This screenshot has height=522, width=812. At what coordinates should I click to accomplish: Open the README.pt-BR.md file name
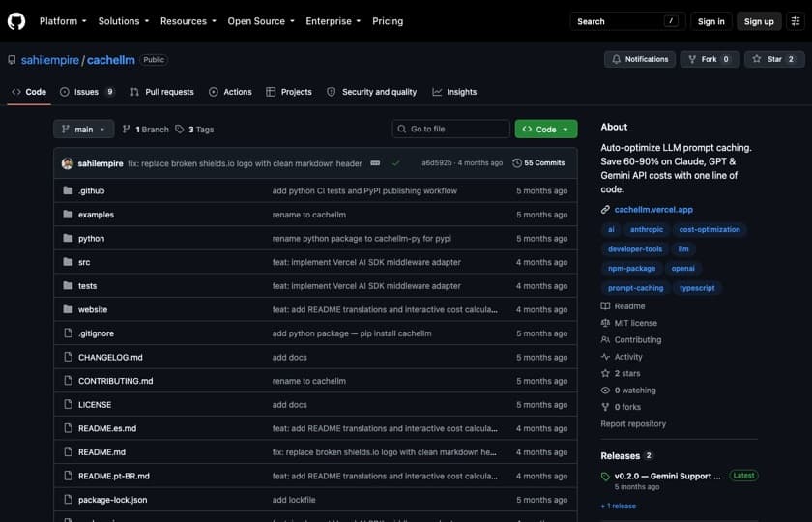point(114,476)
